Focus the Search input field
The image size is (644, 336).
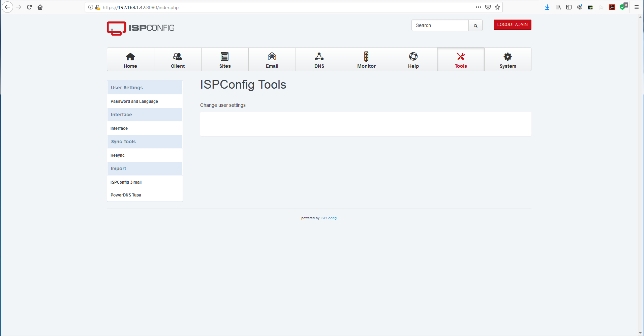440,26
